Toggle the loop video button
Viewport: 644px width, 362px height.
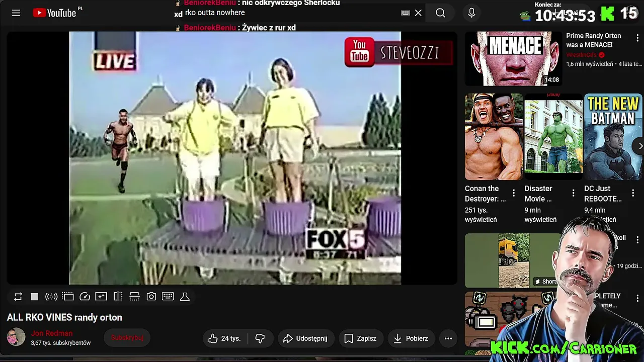point(18,297)
